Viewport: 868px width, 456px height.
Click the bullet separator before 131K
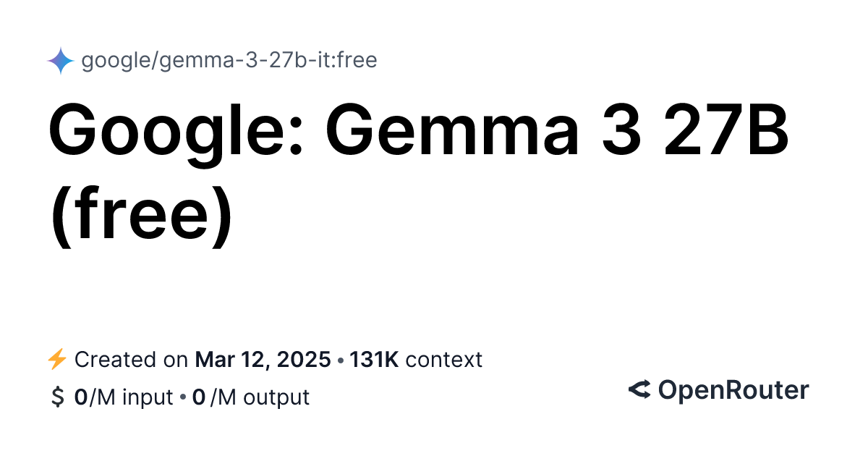(x=340, y=360)
